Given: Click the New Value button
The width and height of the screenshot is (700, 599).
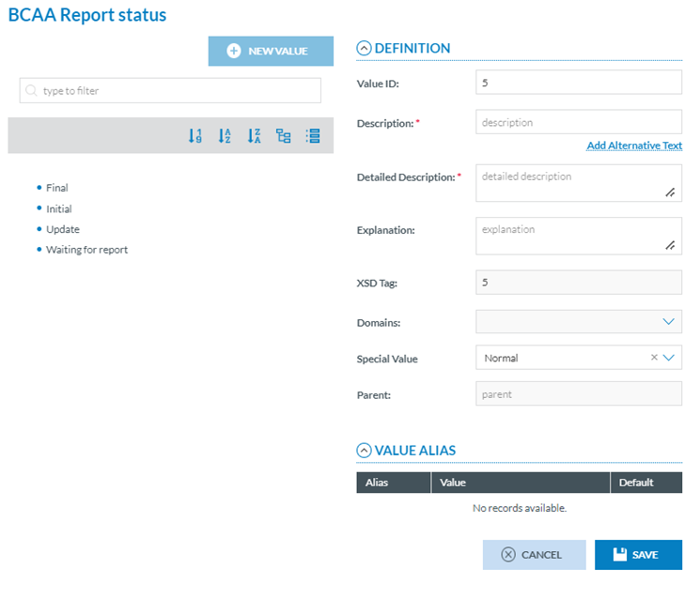Looking at the screenshot, I should [270, 51].
